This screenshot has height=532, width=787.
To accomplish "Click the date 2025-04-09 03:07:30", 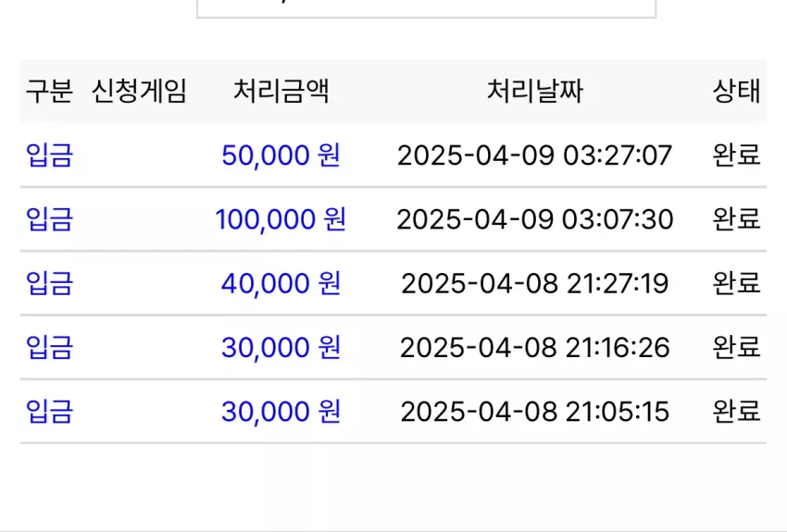I will point(534,219).
